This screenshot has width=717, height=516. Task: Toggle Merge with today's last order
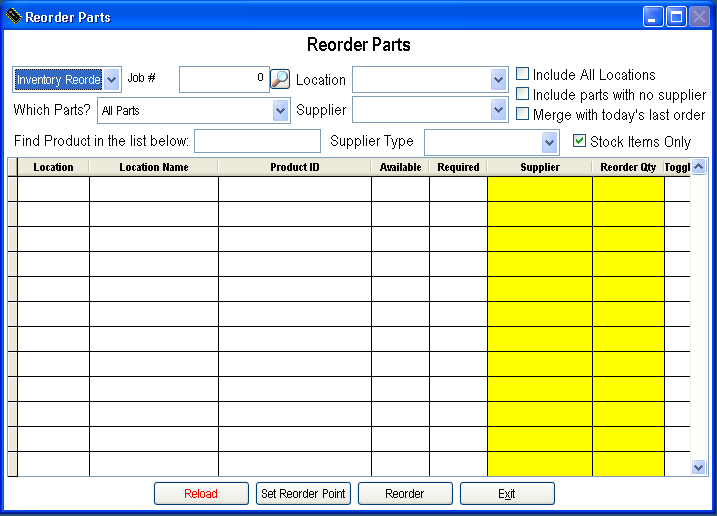(x=523, y=114)
